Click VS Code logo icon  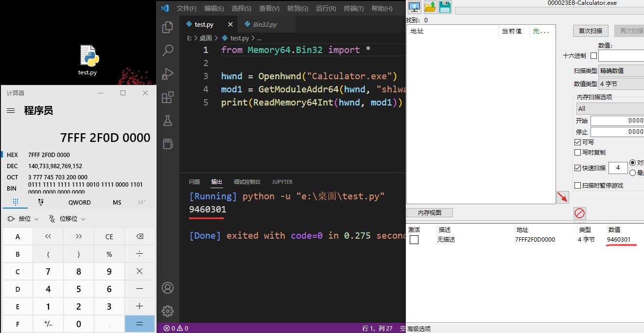[165, 8]
